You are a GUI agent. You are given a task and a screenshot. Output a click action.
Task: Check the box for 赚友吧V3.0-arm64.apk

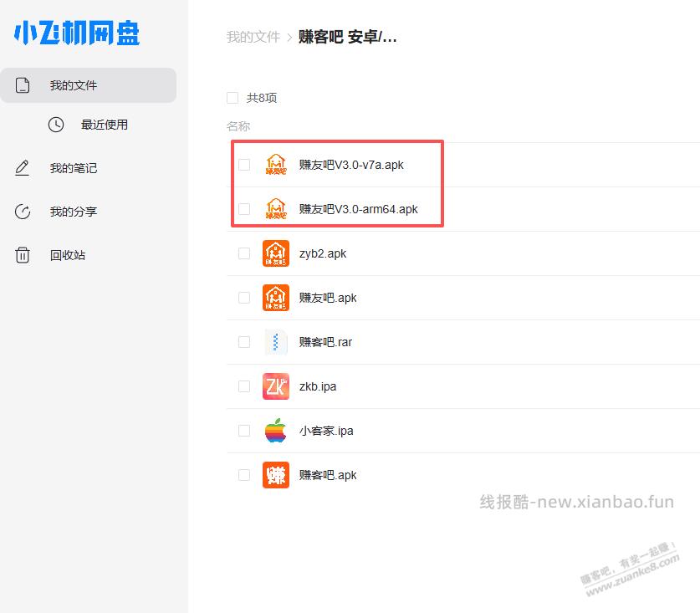tap(244, 209)
